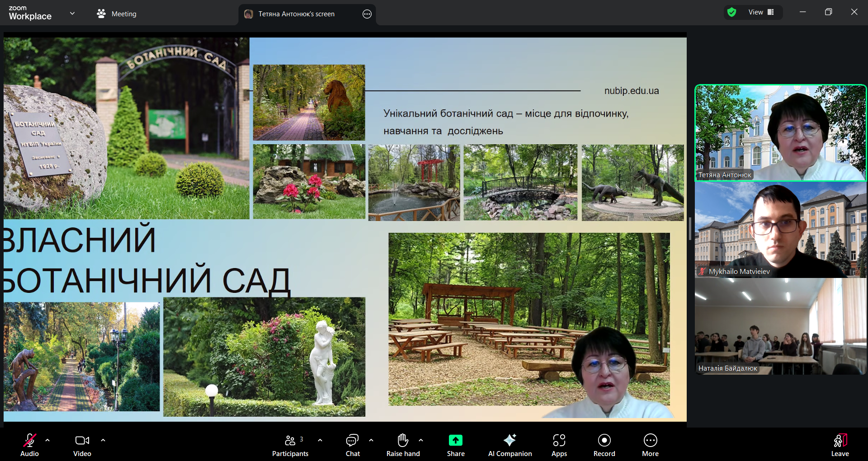Change layout with the View button
This screenshot has width=868, height=461.
(761, 12)
